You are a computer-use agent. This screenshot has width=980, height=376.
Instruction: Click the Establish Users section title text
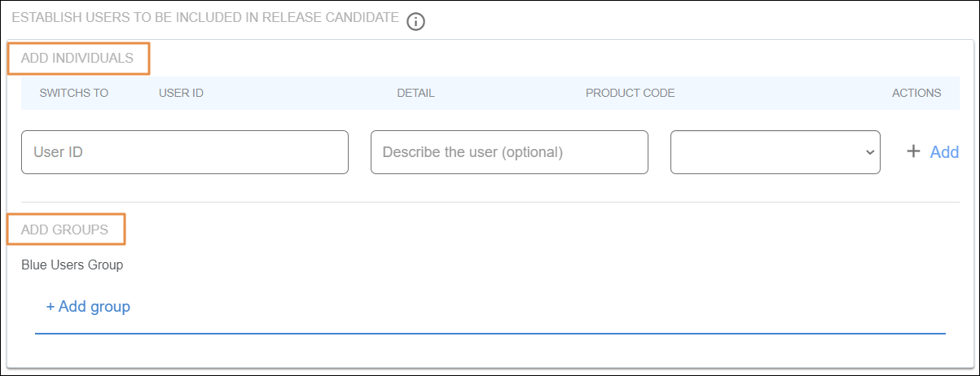pos(205,17)
